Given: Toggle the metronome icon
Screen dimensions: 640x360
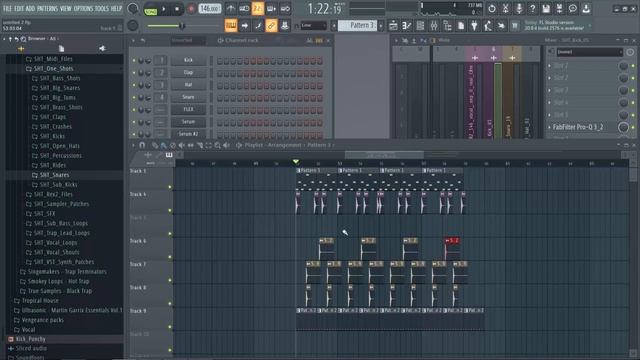Looking at the screenshot, I should [231, 9].
